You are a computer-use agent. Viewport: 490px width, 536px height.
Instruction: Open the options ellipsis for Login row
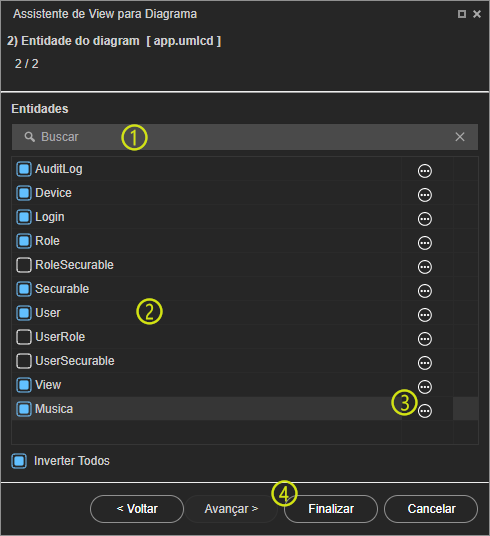425,219
